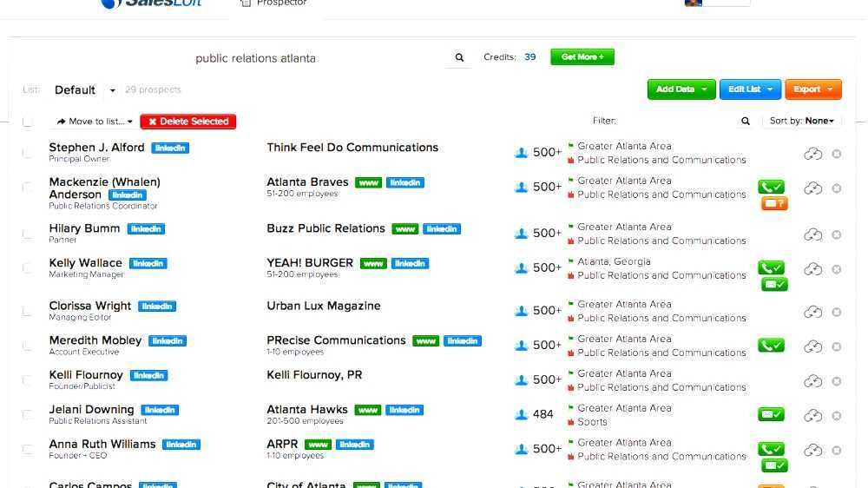Expand the Export dropdown
868x488 pixels.
(812, 89)
